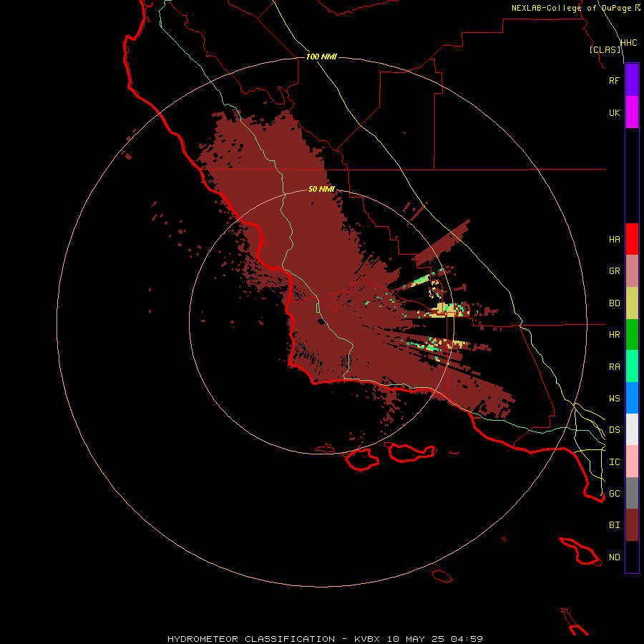The image size is (644, 644).
Task: Select the WS blue legend swatch
Action: click(x=632, y=398)
